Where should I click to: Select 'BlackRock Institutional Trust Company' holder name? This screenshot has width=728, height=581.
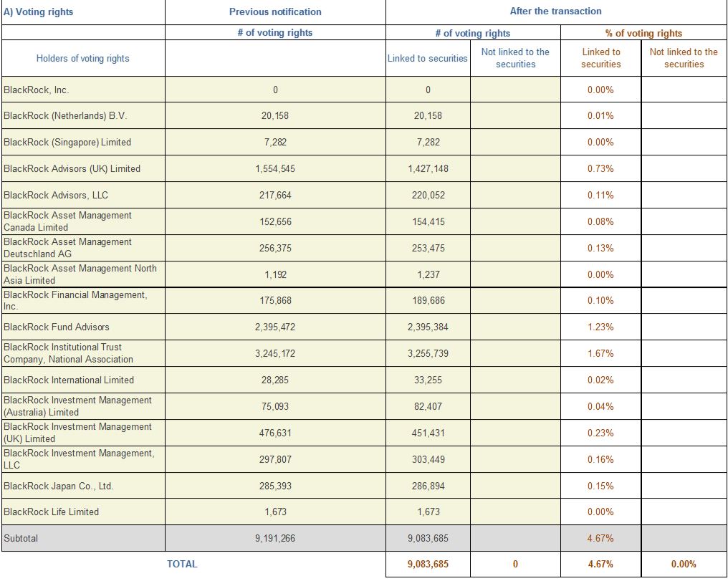click(x=68, y=353)
